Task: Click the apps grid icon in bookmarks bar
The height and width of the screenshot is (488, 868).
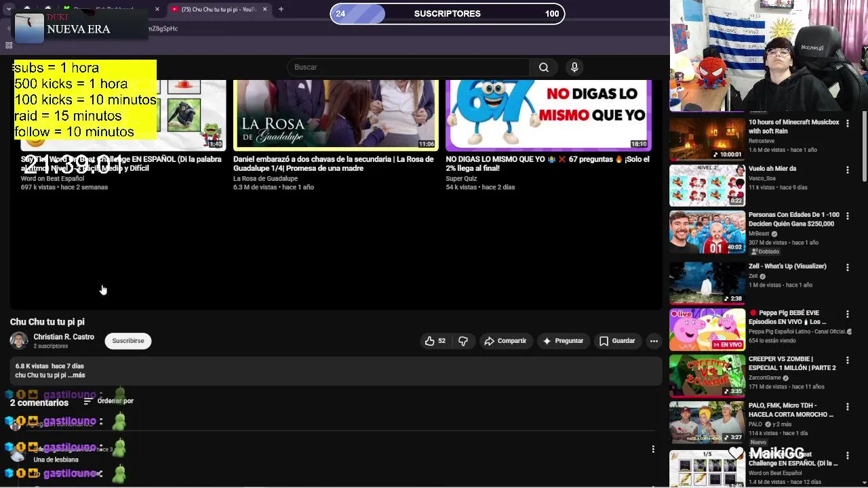Action: [x=9, y=45]
